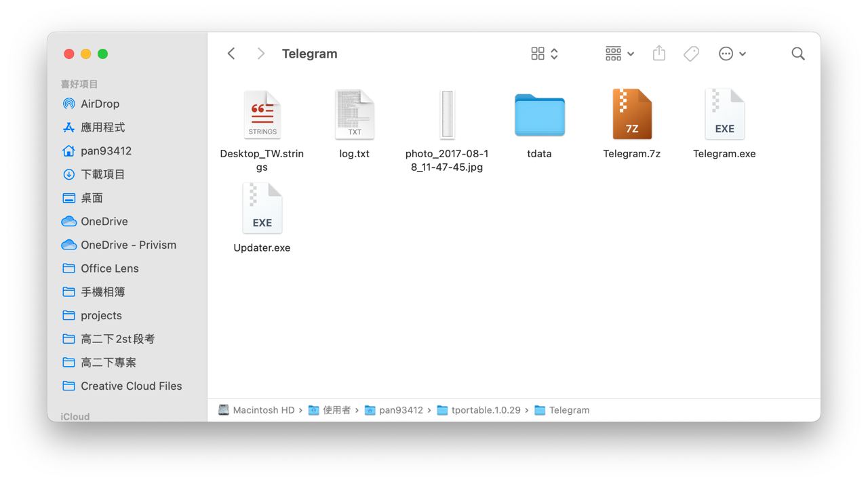The width and height of the screenshot is (868, 484).
Task: Select the Desktop_TW.strings file
Action: click(x=262, y=114)
